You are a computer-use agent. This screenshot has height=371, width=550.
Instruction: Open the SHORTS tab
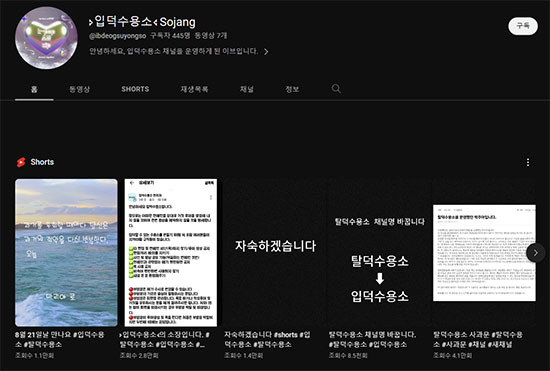tap(135, 89)
